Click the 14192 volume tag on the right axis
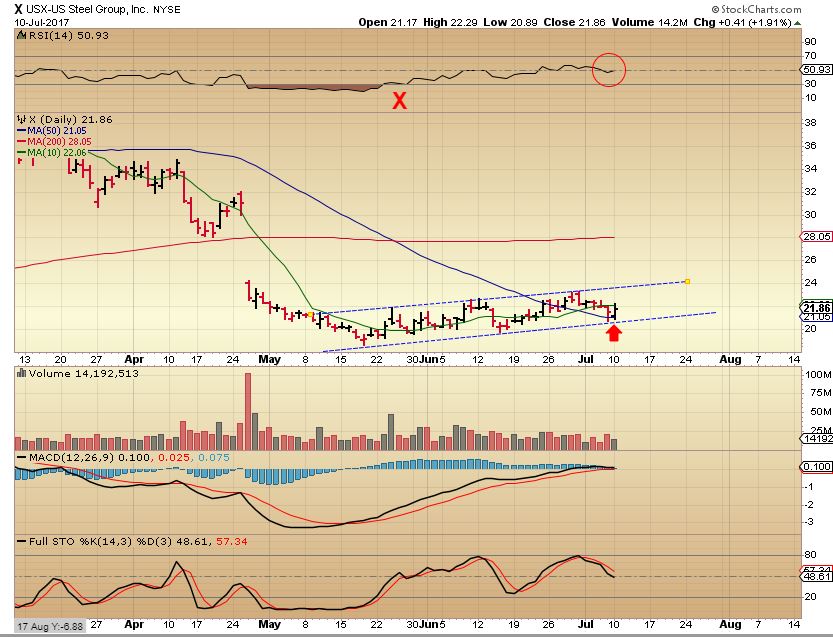Viewport: 833px width, 637px height. [817, 438]
